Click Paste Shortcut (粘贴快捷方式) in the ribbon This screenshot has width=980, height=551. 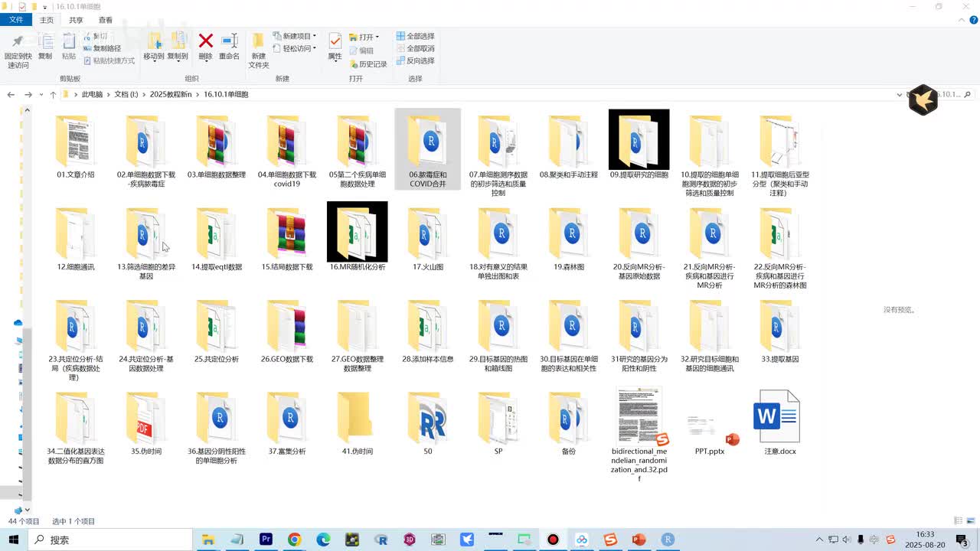(109, 60)
